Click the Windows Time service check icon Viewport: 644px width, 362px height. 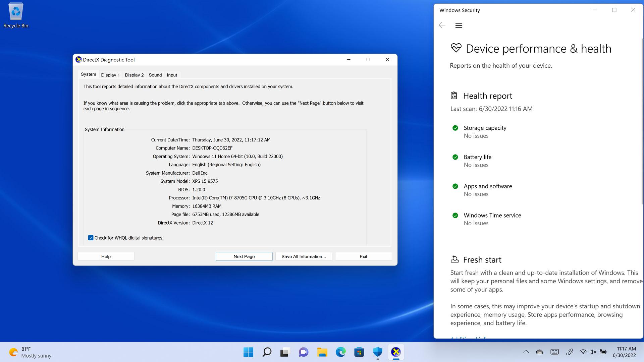tap(455, 215)
